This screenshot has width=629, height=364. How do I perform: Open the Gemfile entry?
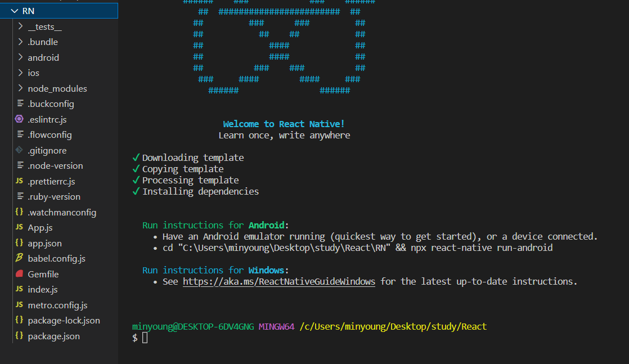coord(43,274)
